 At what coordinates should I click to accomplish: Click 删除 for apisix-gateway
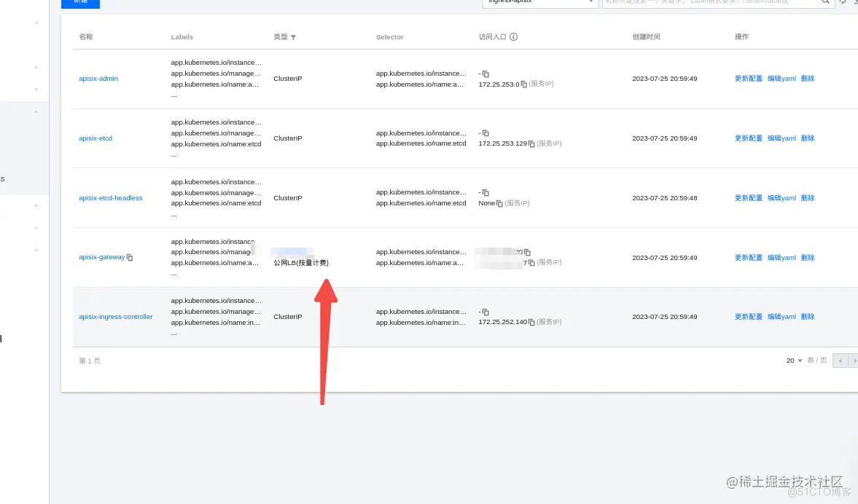coord(808,258)
